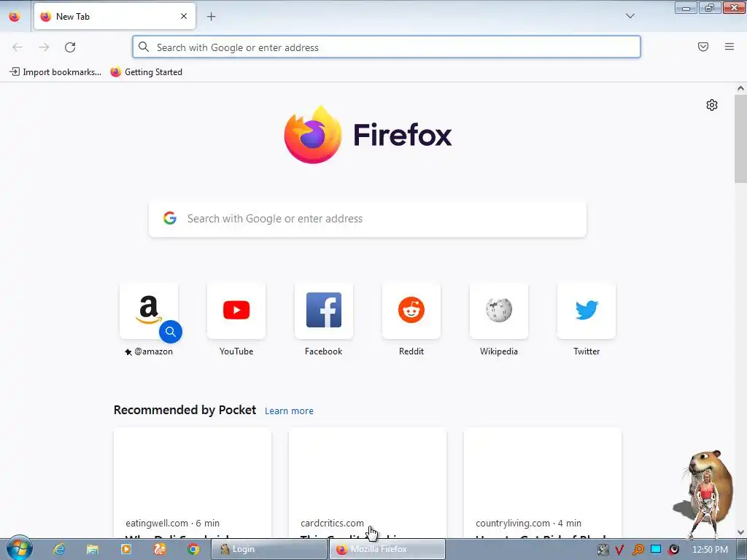Click the page scrollbar down arrow
This screenshot has width=747, height=560.
point(740,532)
